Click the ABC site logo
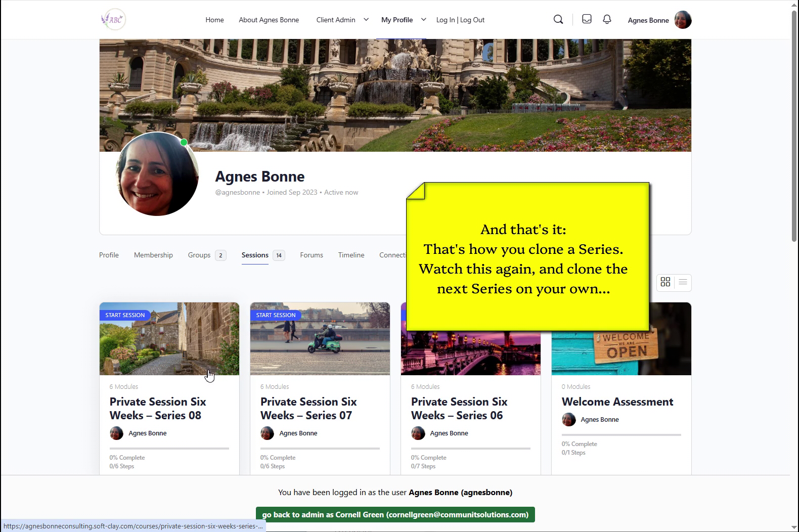Image resolution: width=799 pixels, height=532 pixels. [x=113, y=20]
